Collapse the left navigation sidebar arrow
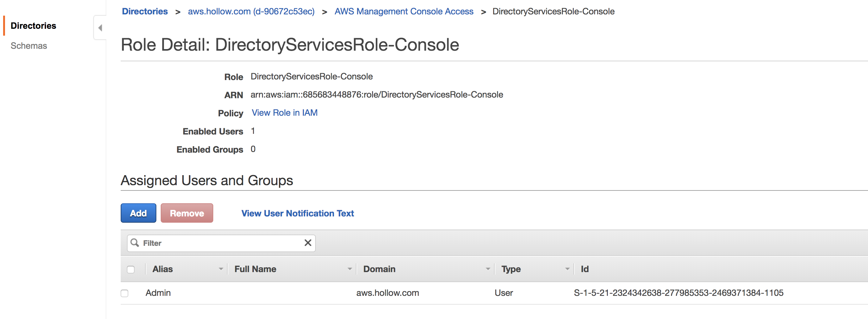This screenshot has width=868, height=319. 100,28
